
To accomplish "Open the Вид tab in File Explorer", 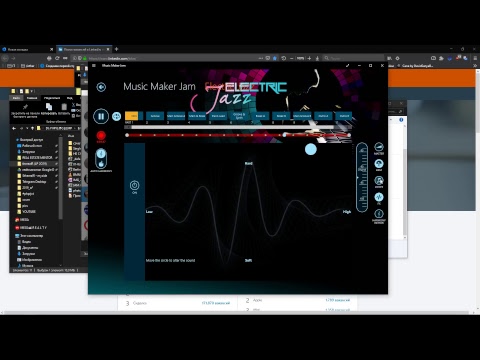I will [x=69, y=98].
